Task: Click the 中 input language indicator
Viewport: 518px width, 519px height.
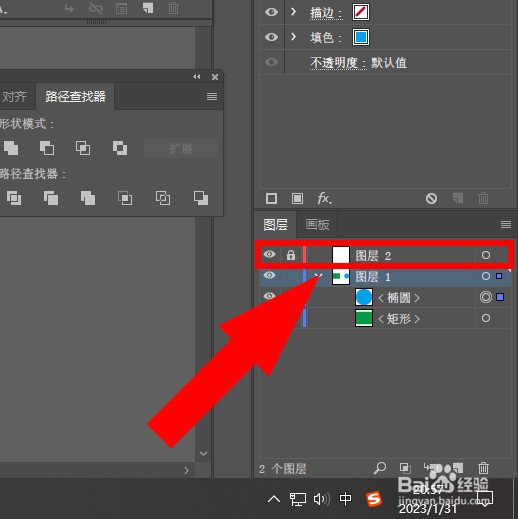Action: [345, 499]
